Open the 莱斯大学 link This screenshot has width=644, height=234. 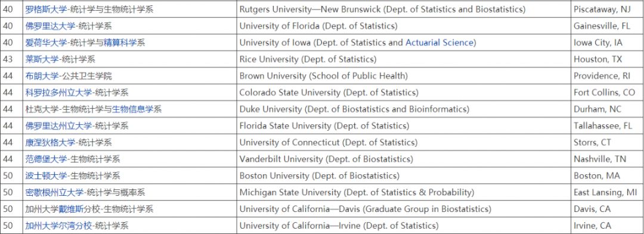pos(42,60)
